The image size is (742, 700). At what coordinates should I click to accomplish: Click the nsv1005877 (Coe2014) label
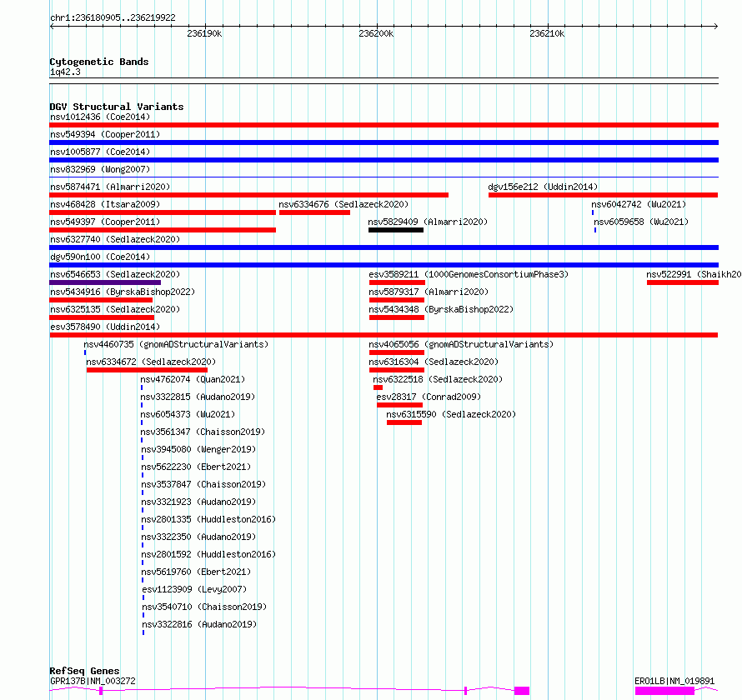pyautogui.click(x=100, y=152)
